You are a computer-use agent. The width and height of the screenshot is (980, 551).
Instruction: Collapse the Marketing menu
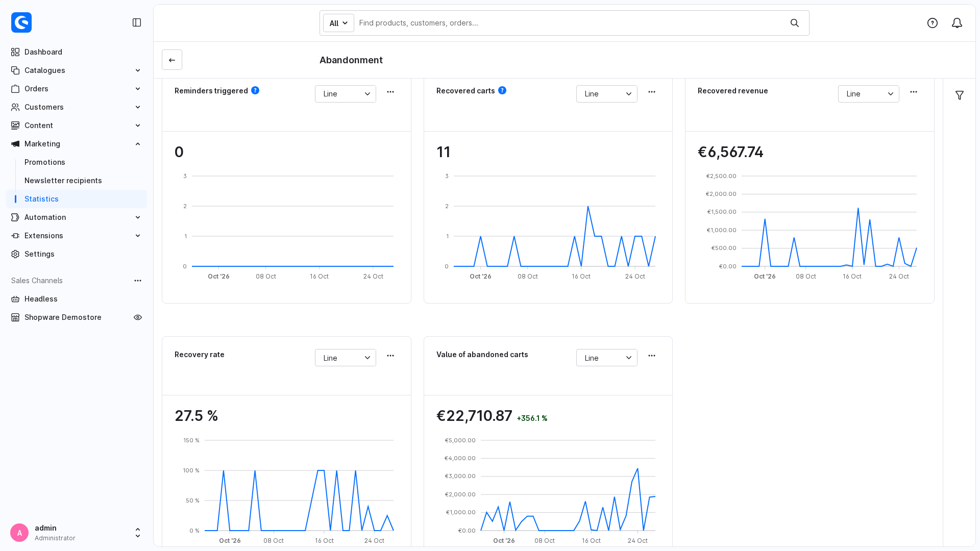point(77,144)
